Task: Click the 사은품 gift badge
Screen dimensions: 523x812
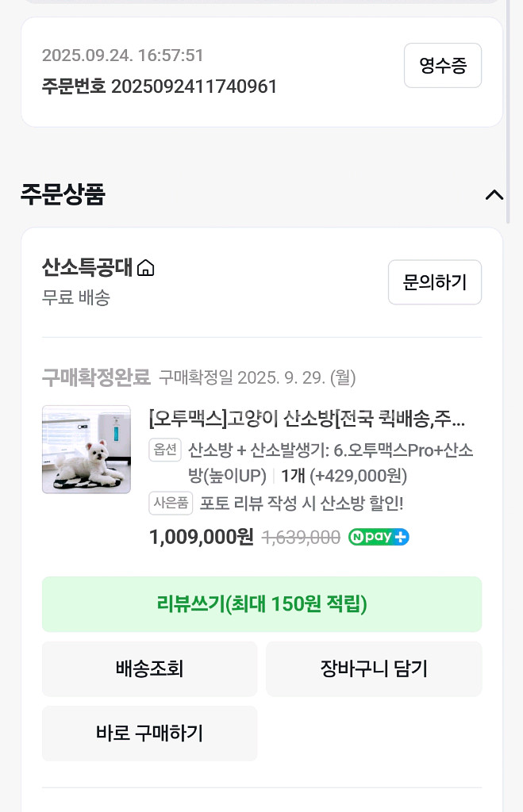Action: (x=171, y=503)
